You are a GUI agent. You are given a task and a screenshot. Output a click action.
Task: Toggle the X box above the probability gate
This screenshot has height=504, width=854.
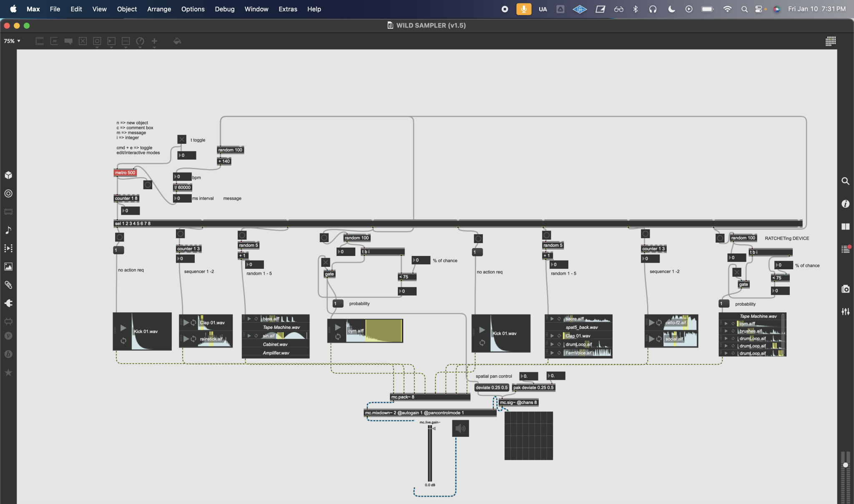point(326,262)
